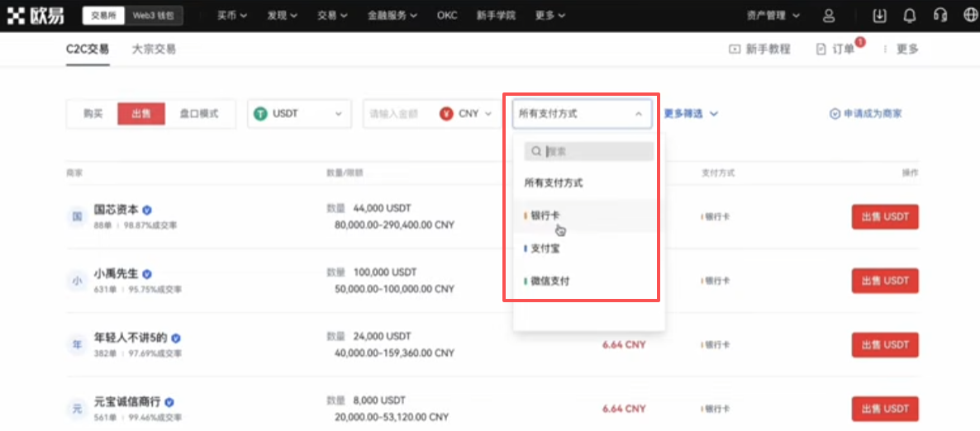The width and height of the screenshot is (980, 431).
Task: Click 数量 100,000 USDT text
Action: [372, 272]
